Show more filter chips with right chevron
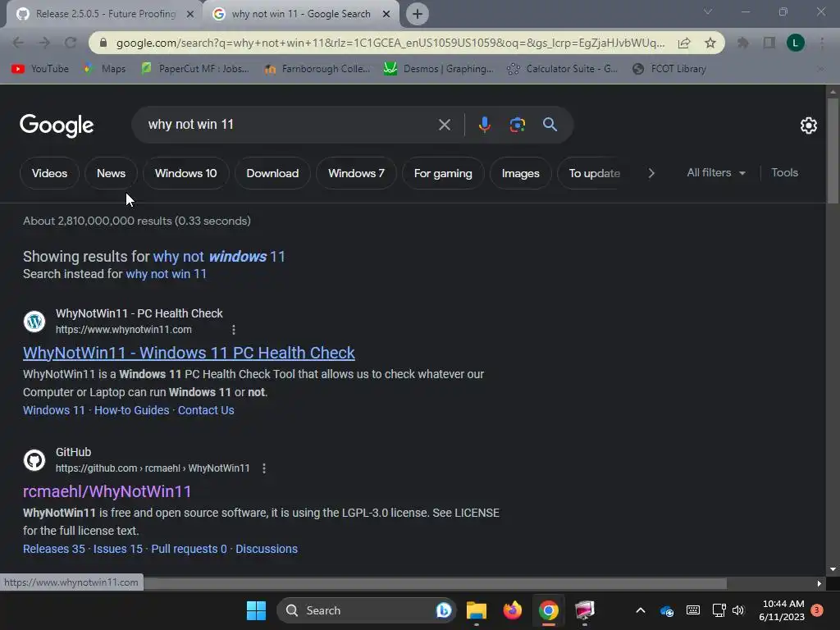840x630 pixels. pos(651,173)
